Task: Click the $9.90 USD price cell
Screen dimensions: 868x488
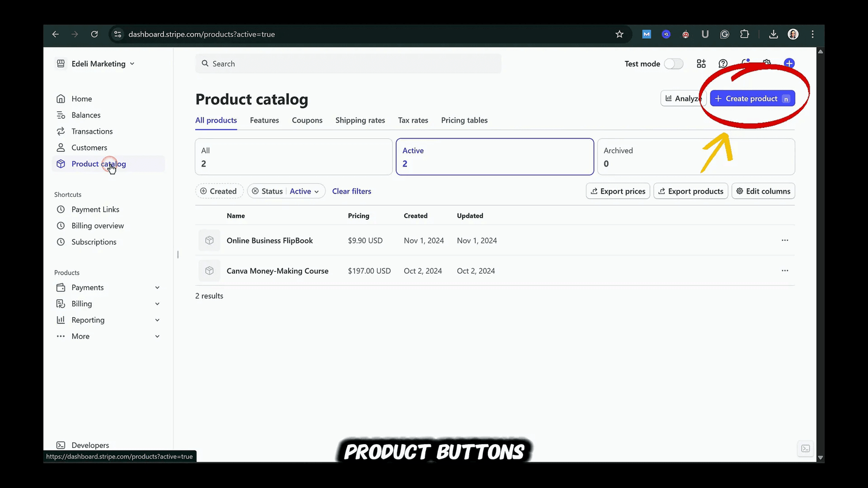Action: (x=365, y=240)
